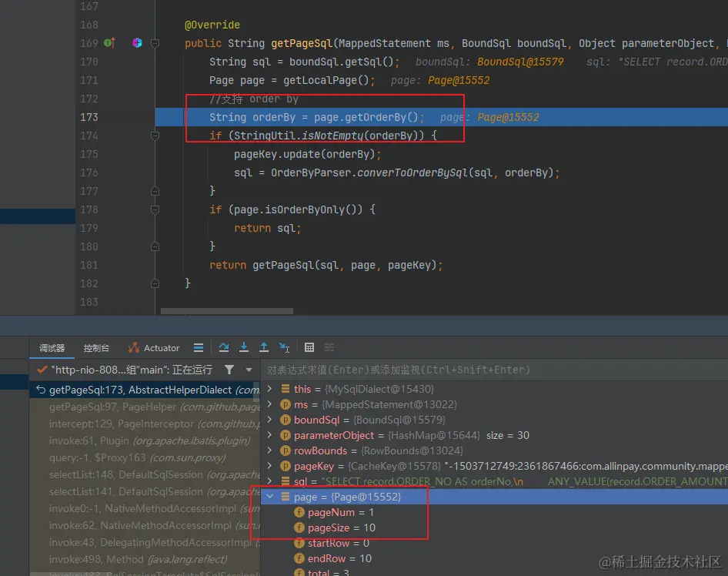728x576 pixels.
Task: Collapse the if block at line 178
Action: (x=155, y=209)
